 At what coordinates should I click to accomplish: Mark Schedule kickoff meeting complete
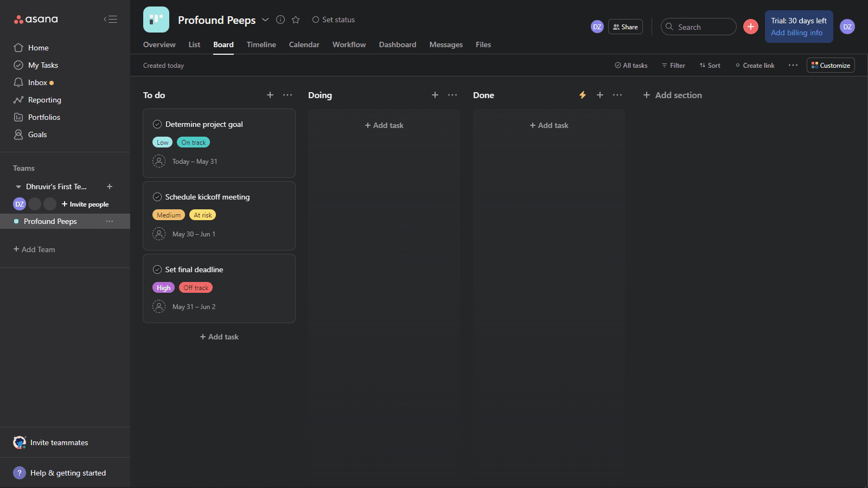[x=157, y=197]
